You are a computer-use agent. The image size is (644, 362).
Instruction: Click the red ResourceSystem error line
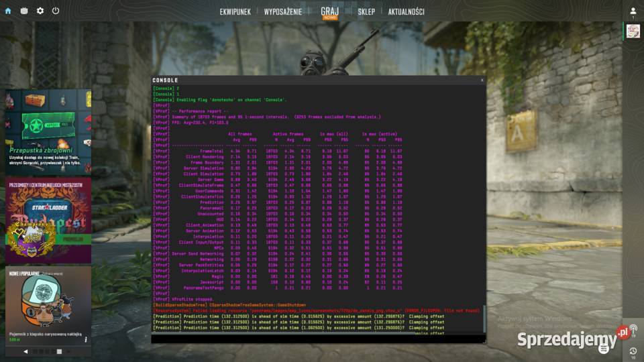tap(316, 310)
